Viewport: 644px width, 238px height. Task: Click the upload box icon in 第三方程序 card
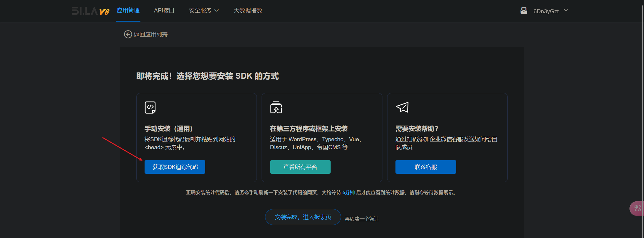pos(276,107)
